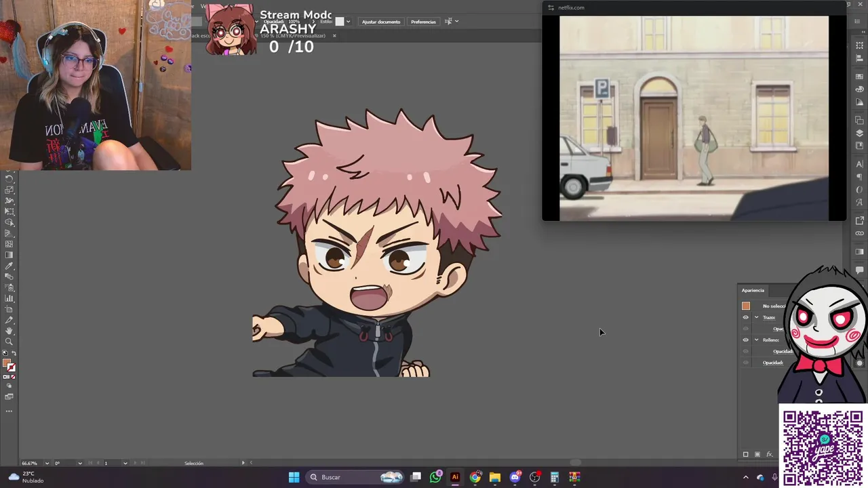Toggle eye of Opacidad under Relleno

coord(746,351)
